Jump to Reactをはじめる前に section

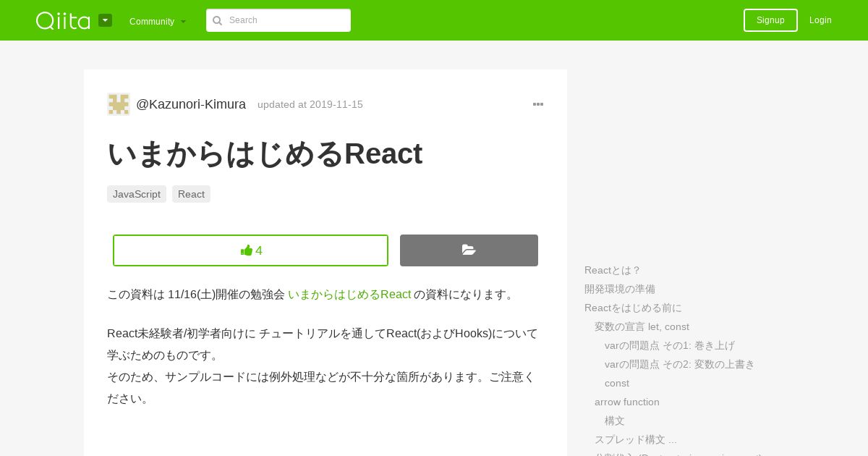[x=633, y=308]
